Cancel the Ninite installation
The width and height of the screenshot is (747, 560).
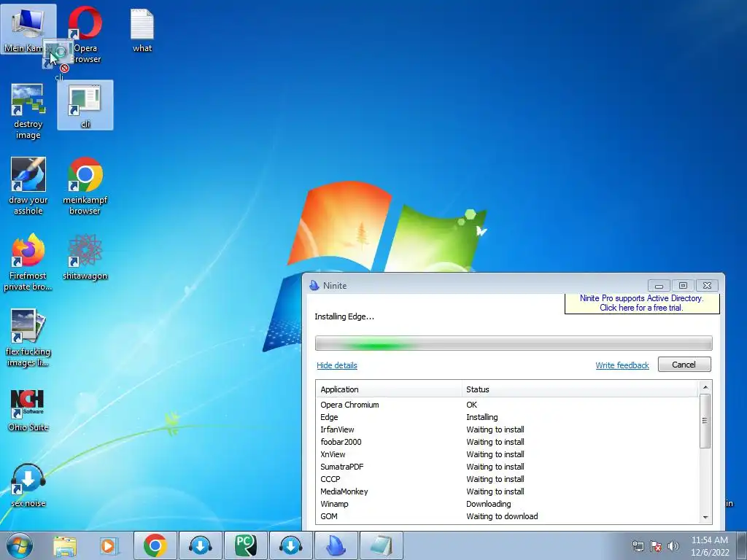[x=684, y=365]
